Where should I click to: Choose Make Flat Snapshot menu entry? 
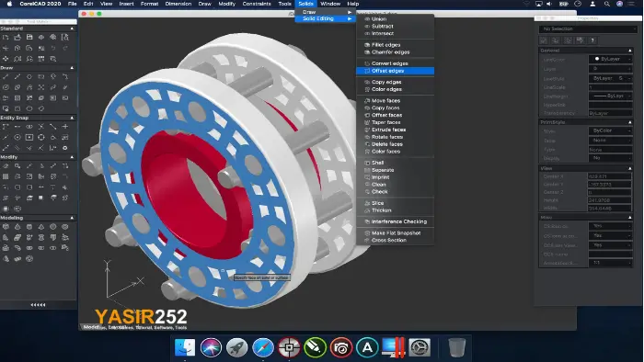point(395,232)
